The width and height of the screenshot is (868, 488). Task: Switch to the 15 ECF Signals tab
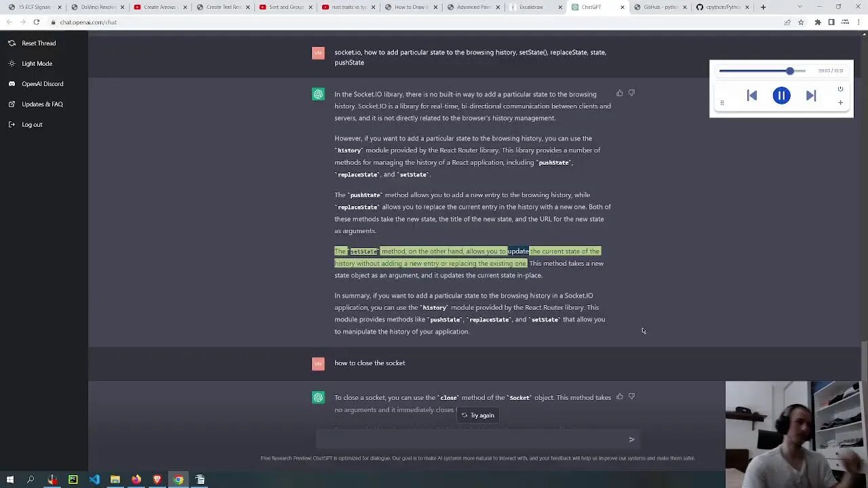coord(34,7)
